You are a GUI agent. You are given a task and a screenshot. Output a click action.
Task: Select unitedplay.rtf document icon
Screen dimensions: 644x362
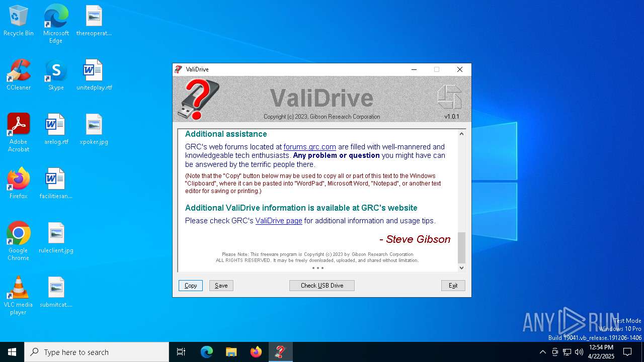(x=94, y=75)
